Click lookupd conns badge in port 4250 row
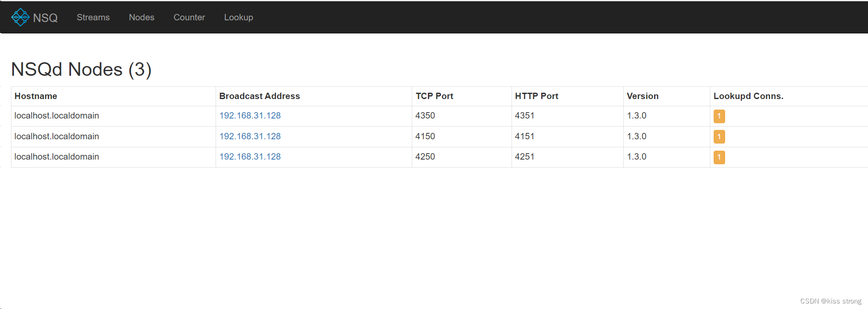 pyautogui.click(x=719, y=157)
